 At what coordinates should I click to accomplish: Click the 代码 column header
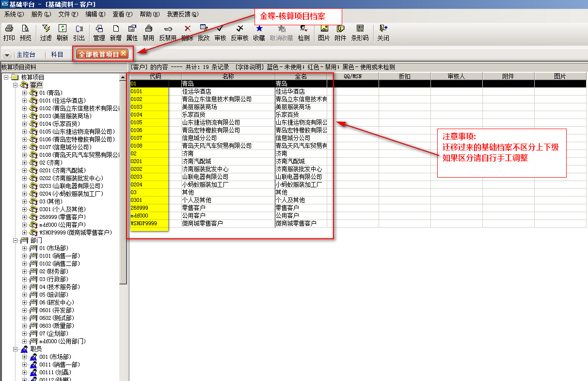point(155,76)
